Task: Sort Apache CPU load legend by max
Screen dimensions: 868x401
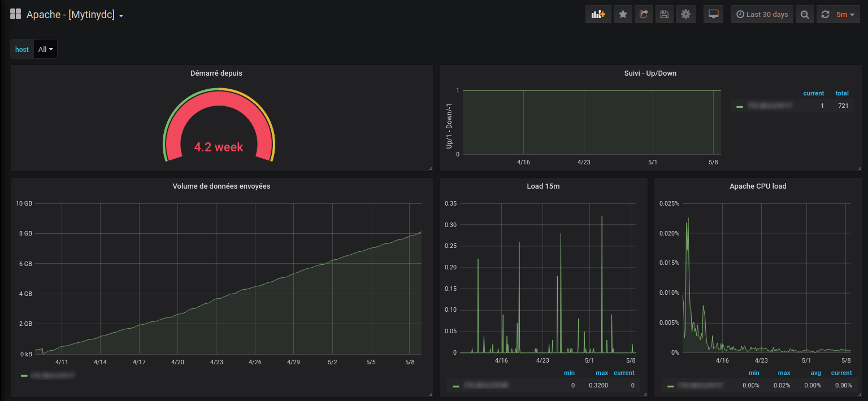Action: coord(784,373)
